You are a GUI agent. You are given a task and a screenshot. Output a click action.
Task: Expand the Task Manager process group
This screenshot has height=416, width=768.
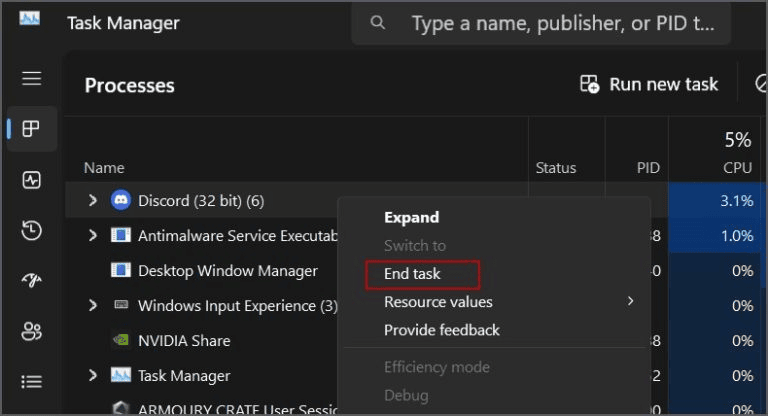pos(93,376)
